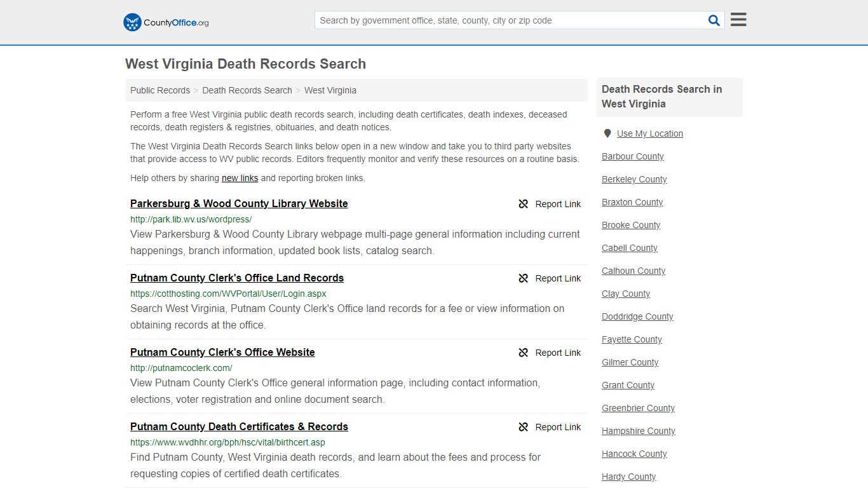
Task: Report Link for Putnam Death Certificates
Action: coord(558,427)
